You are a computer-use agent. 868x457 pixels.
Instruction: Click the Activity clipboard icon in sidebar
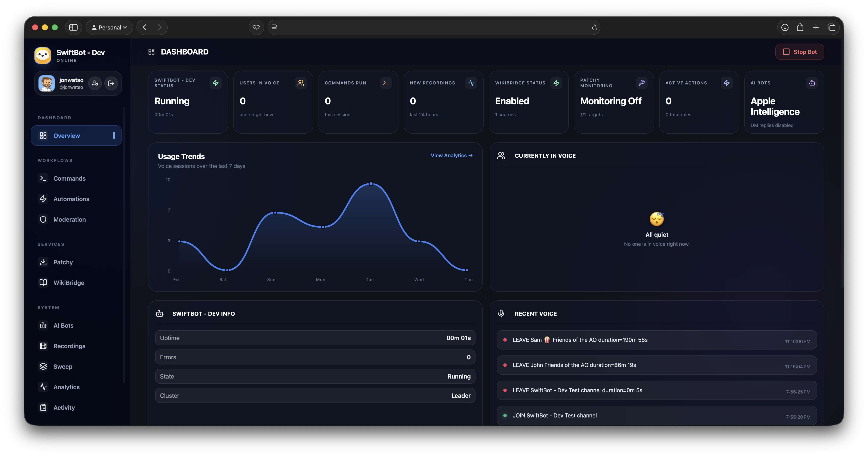click(x=43, y=408)
